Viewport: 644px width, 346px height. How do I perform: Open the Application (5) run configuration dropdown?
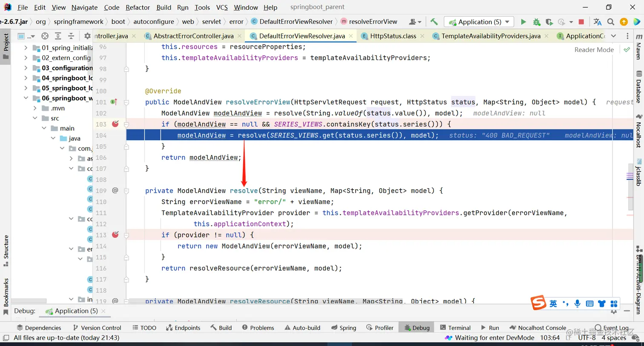[479, 22]
